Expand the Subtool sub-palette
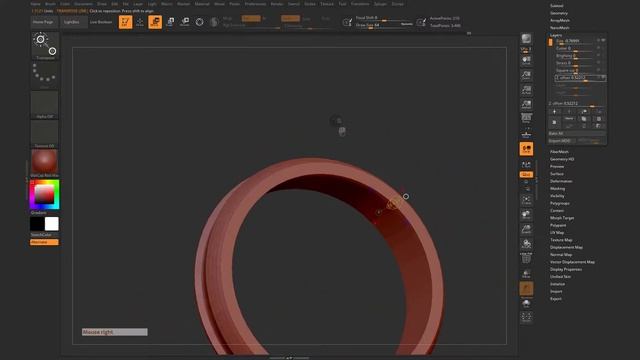640x360 pixels. pos(557,6)
